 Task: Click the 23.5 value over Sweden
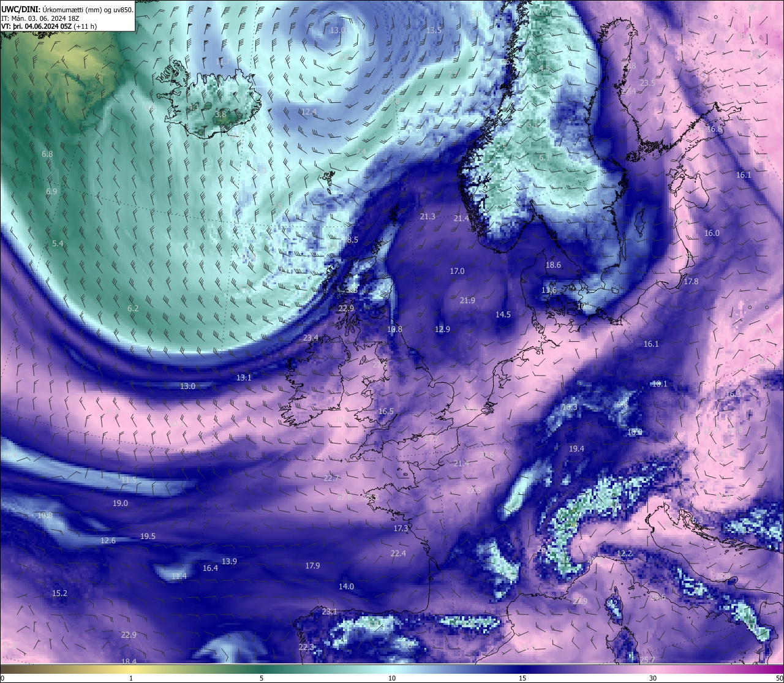click(x=647, y=83)
